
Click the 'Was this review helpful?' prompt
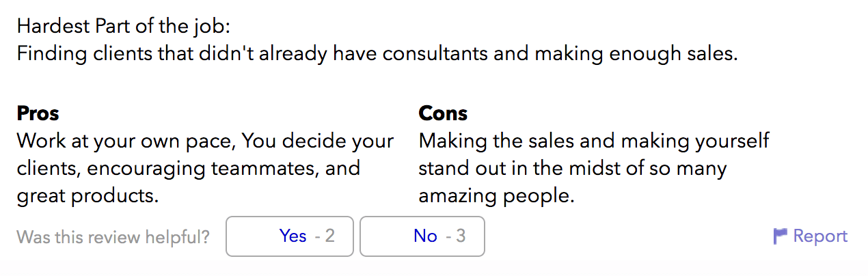point(113,237)
